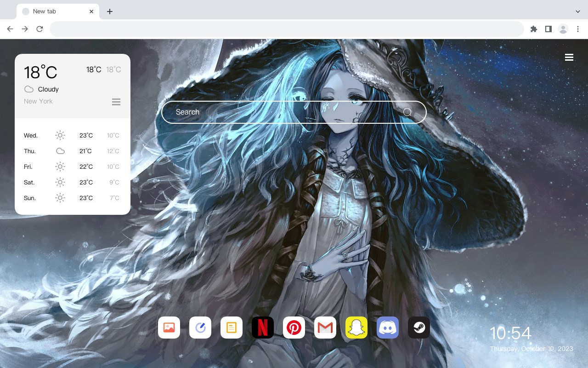The height and width of the screenshot is (368, 588).
Task: Open the yellow notes shortcut
Action: pos(232,328)
